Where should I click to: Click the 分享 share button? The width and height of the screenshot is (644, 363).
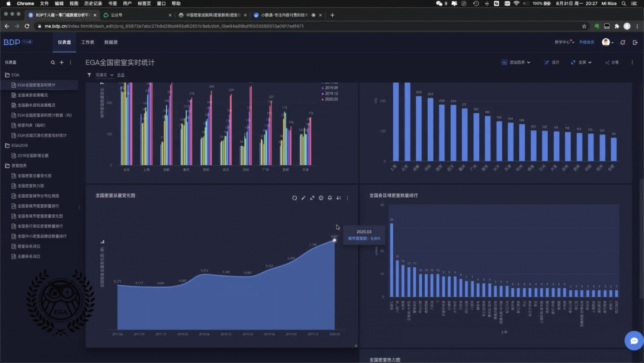pos(612,62)
